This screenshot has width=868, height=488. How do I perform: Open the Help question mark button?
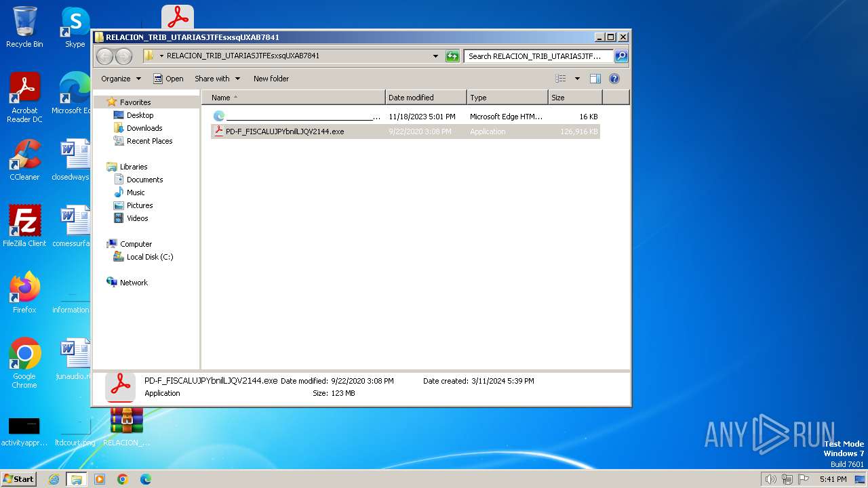[614, 79]
